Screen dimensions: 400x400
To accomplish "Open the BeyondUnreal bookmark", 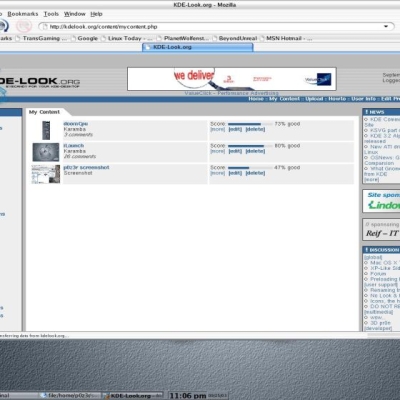I will pos(235,38).
